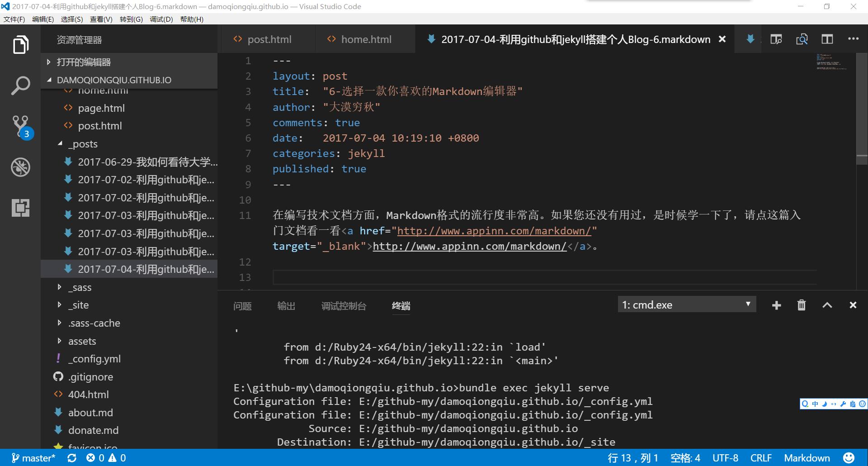Click the find in preview magnifier icon
The width and height of the screenshot is (868, 466).
(x=802, y=39)
